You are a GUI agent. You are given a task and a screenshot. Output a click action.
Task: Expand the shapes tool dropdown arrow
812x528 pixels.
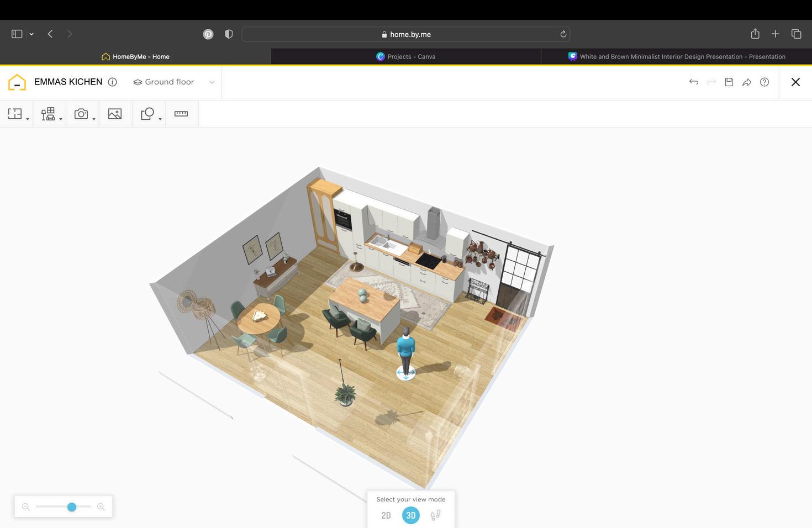[x=160, y=119]
